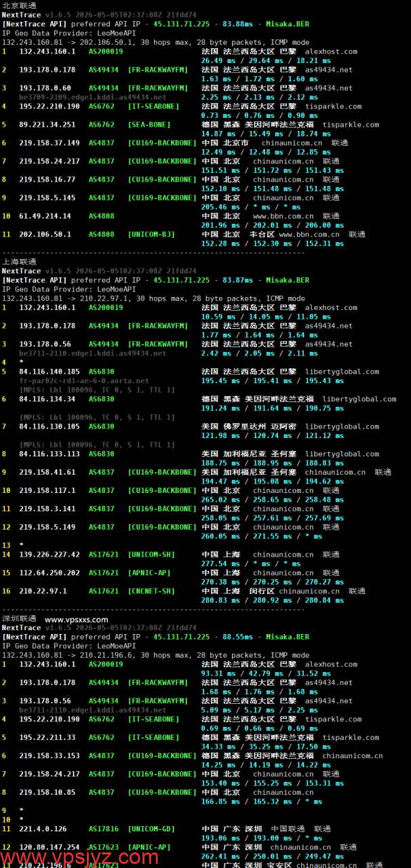Click hop IP 139.226.227.42
The width and height of the screenshot is (411, 868).
pos(50,555)
